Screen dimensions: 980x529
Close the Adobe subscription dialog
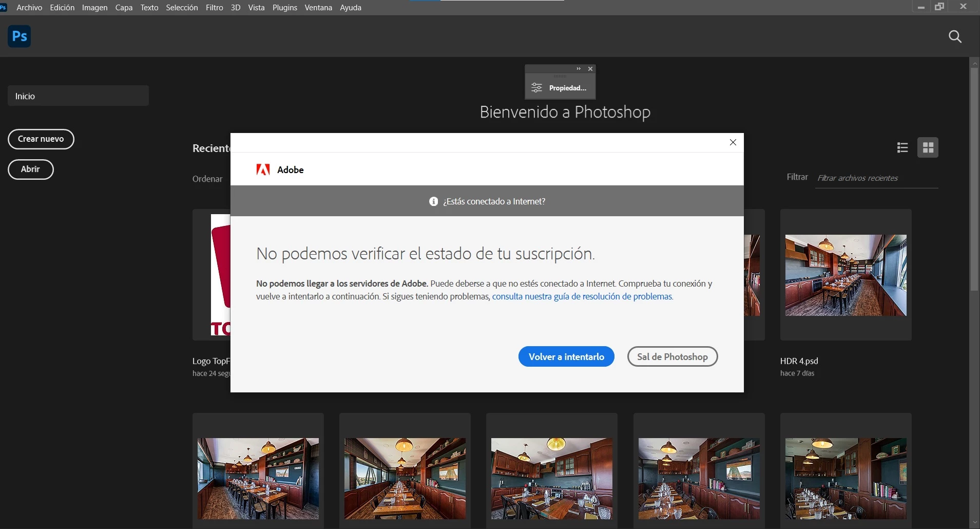pos(733,142)
